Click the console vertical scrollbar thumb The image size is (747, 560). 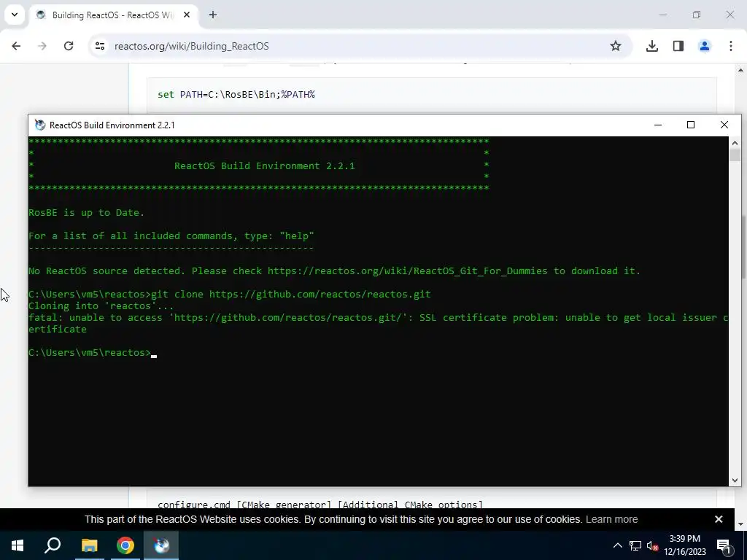[x=735, y=155]
